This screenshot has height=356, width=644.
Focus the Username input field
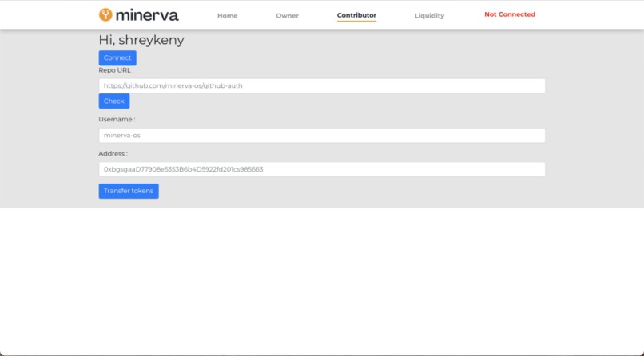(x=322, y=136)
